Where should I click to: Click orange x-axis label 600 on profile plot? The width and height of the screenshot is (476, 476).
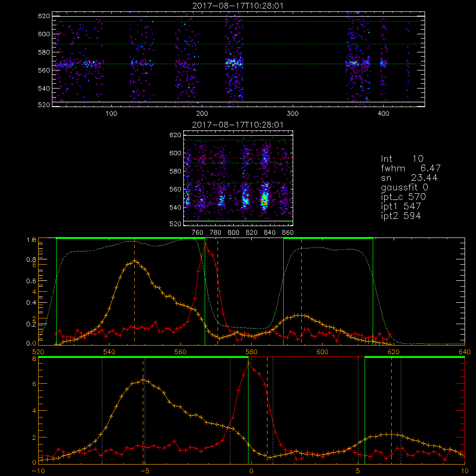click(322, 352)
